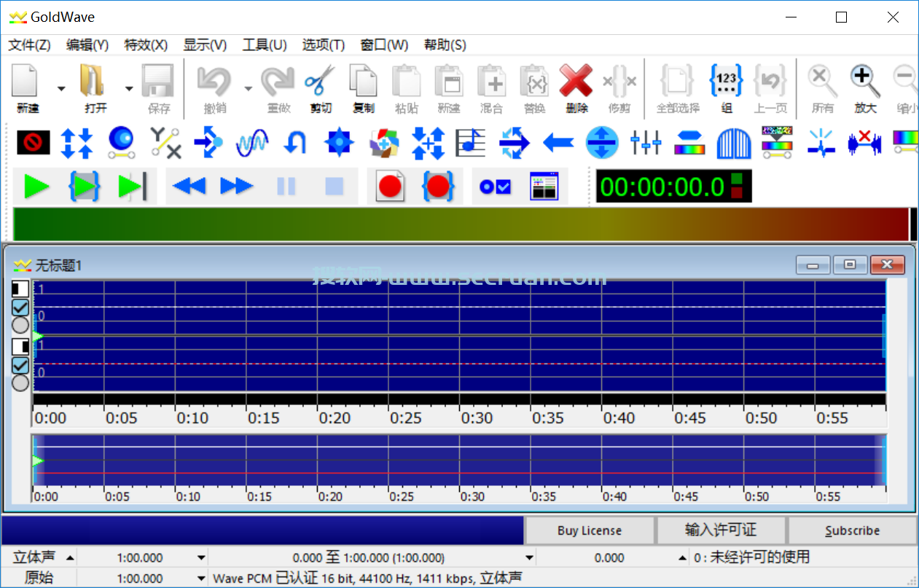Open the 显示(V) menu
The width and height of the screenshot is (919, 588).
tap(205, 44)
